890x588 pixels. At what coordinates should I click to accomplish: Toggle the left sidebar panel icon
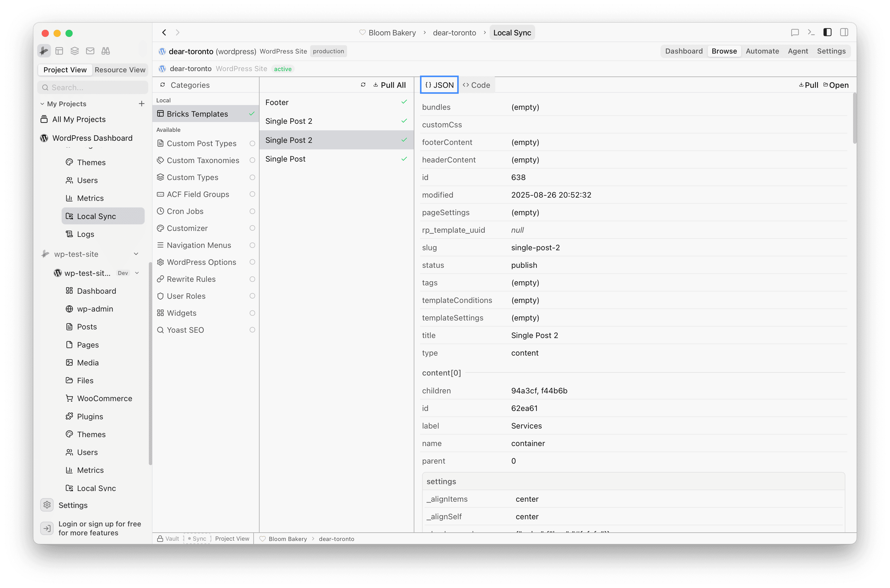click(x=827, y=33)
